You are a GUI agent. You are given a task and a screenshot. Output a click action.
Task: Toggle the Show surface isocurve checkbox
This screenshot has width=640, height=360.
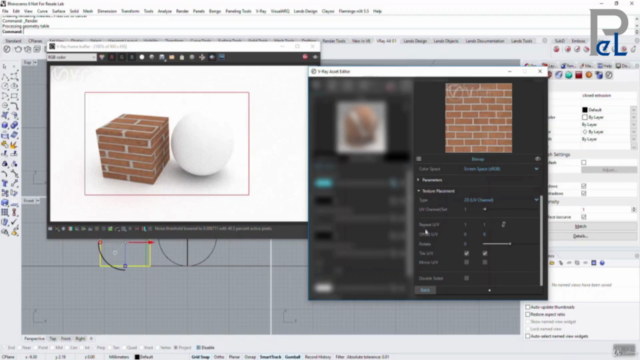[584, 217]
